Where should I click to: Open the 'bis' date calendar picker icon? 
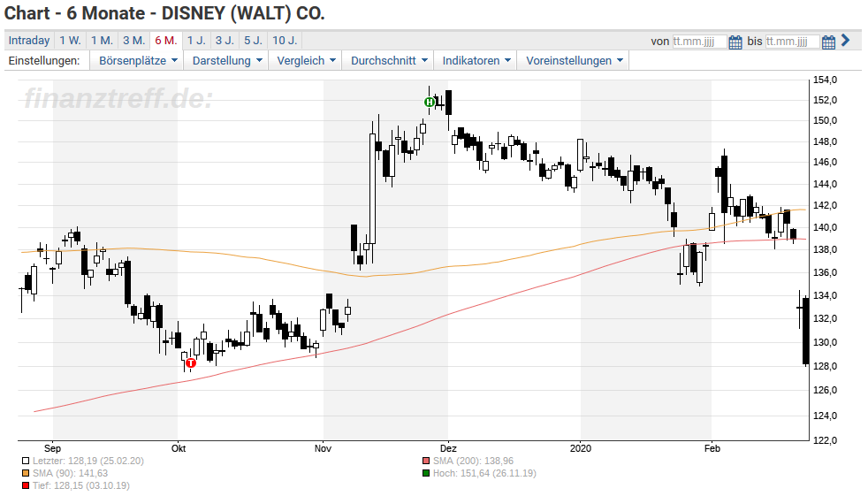828,42
